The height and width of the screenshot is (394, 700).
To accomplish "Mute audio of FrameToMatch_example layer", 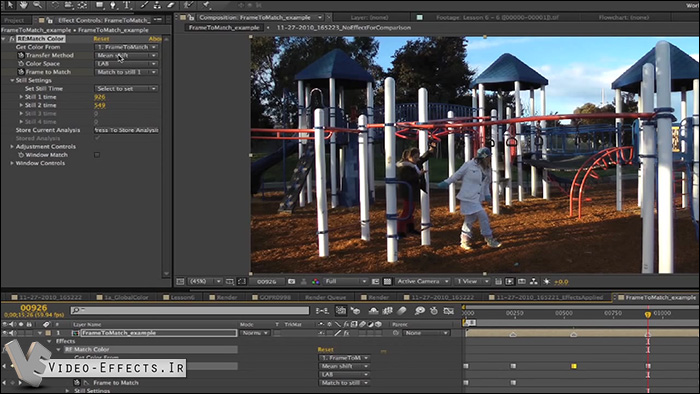I will tap(11, 333).
